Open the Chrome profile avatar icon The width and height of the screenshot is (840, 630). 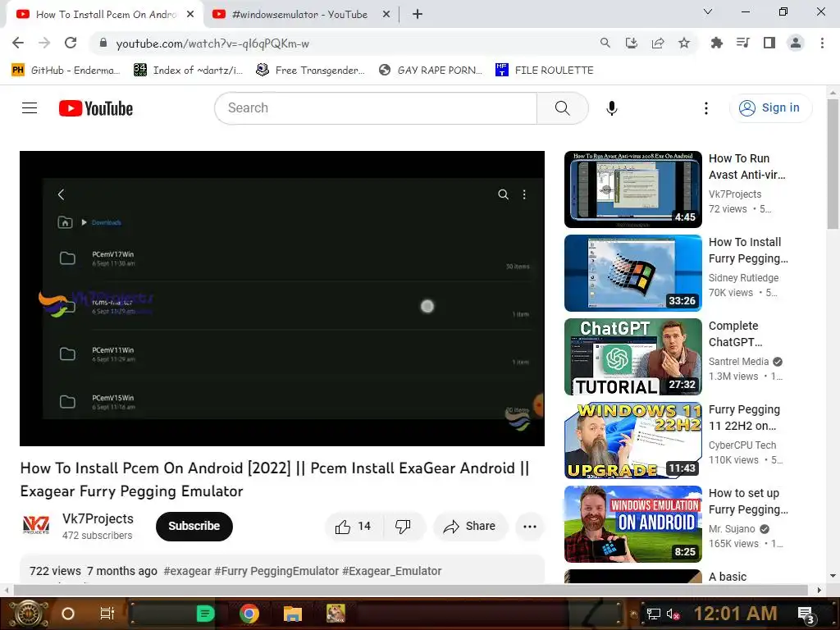796,43
